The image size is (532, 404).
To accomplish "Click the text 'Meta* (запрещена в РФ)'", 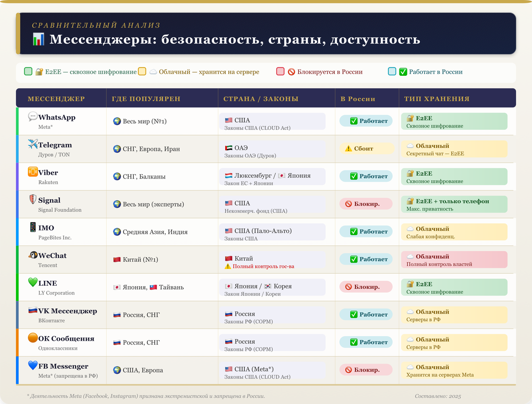I will [68, 376].
